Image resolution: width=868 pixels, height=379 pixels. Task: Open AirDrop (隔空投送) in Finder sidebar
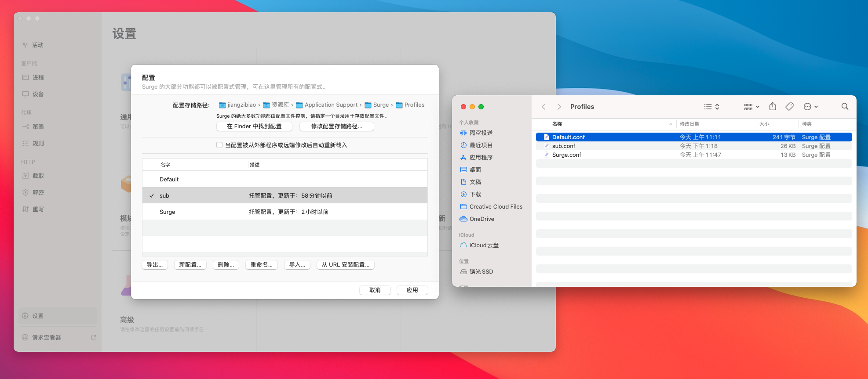(481, 133)
